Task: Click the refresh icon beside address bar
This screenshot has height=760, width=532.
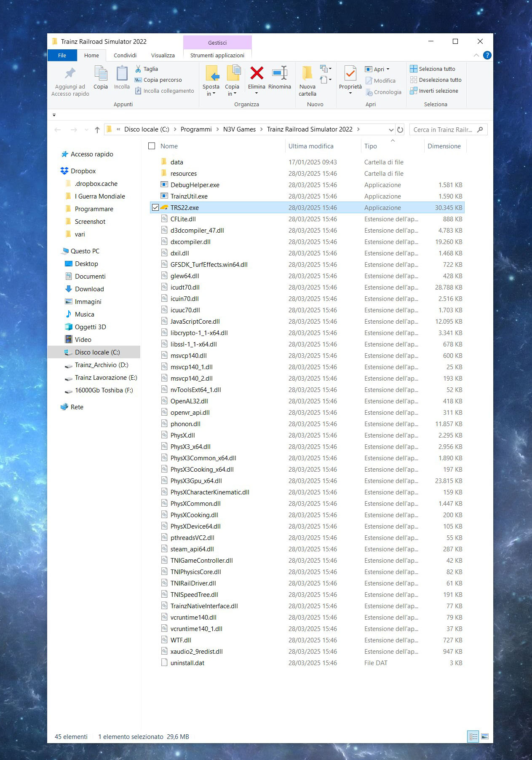Action: pos(400,130)
